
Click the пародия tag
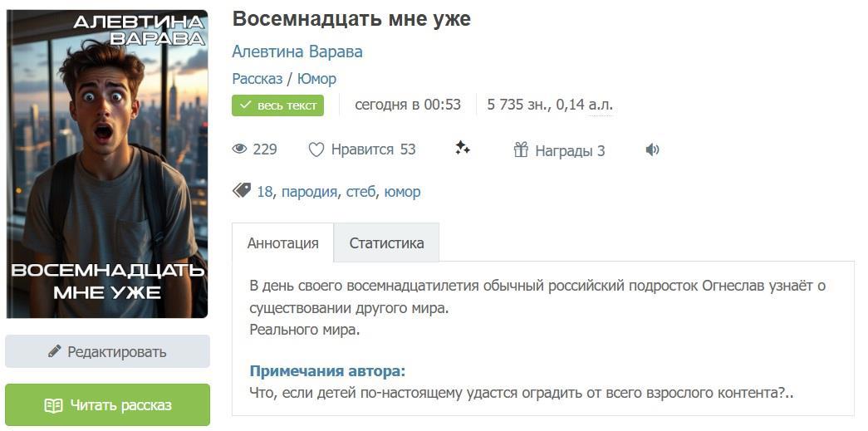(309, 192)
